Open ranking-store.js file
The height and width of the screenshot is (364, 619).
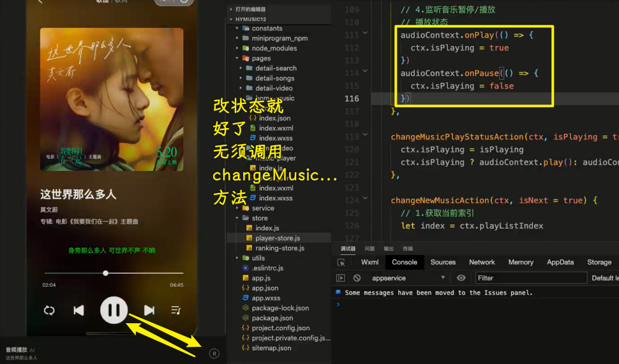[280, 248]
